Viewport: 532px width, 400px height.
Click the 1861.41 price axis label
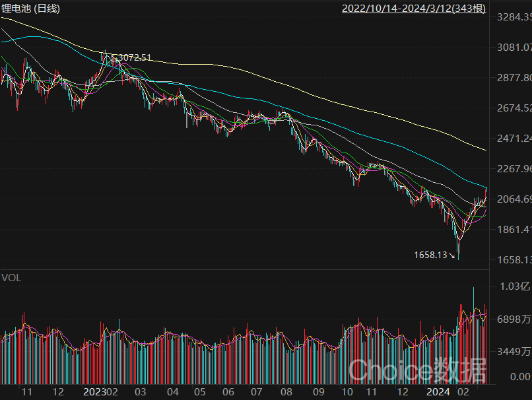514,230
